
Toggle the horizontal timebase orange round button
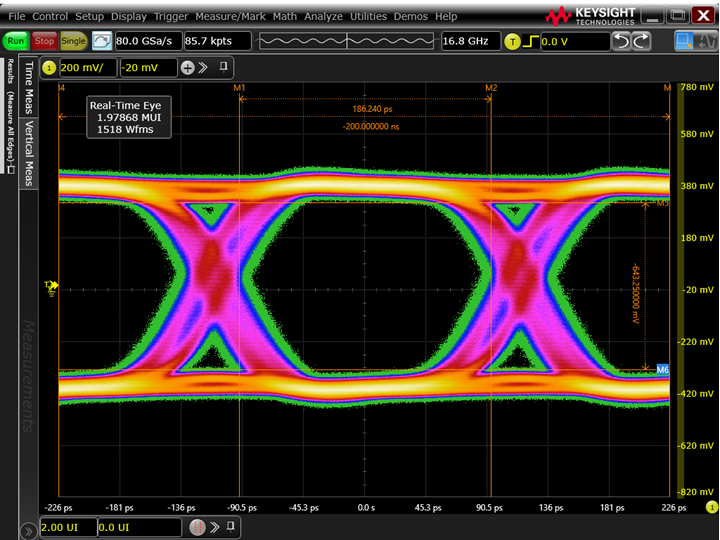click(x=198, y=527)
